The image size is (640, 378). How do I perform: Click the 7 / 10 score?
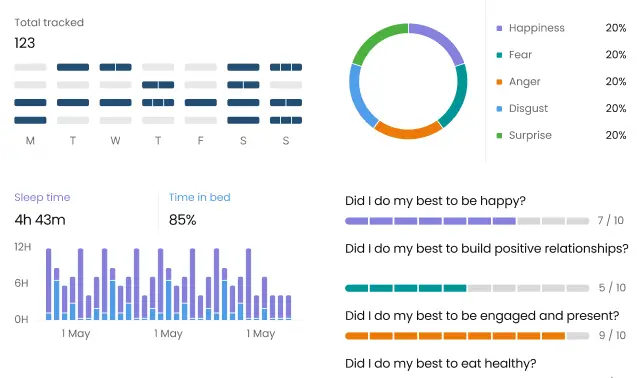611,221
